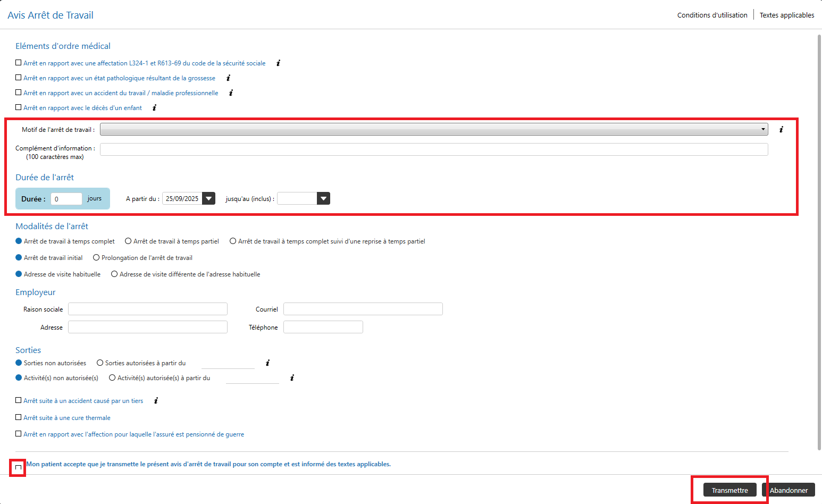This screenshot has height=504, width=822.
Task: Open the A partir du date picker arrow
Action: (209, 199)
